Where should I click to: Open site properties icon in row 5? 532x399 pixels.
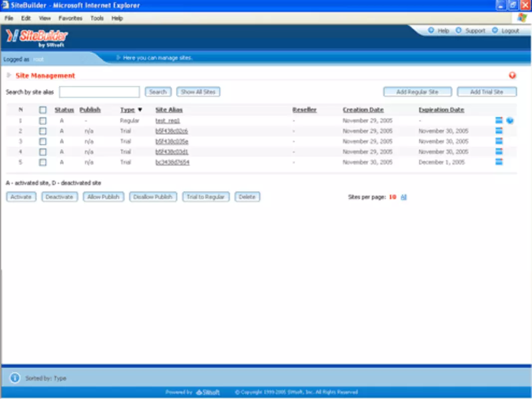[x=499, y=162]
